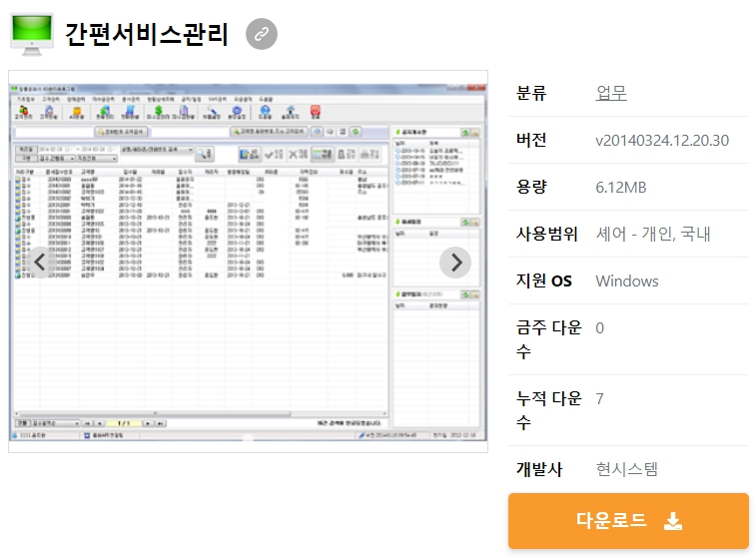The width and height of the screenshot is (756, 558).
Task: Copy the page link icon beside 간편서비스관리
Action: click(262, 34)
